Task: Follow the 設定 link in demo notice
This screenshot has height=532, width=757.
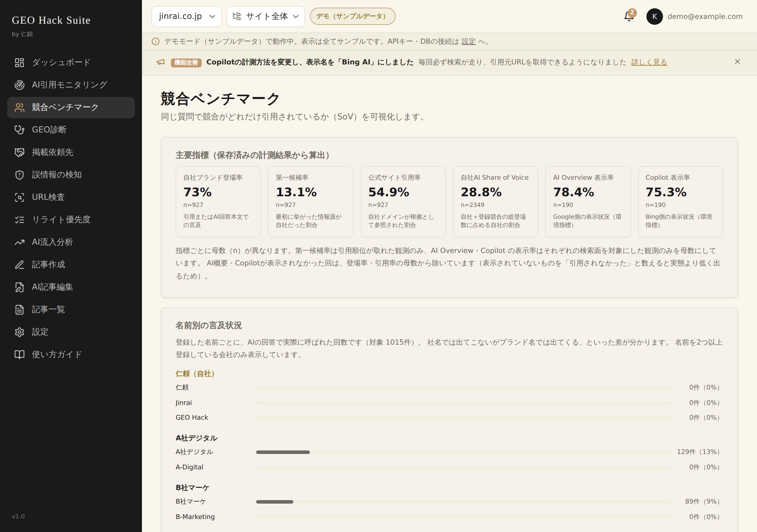Action: pos(468,41)
